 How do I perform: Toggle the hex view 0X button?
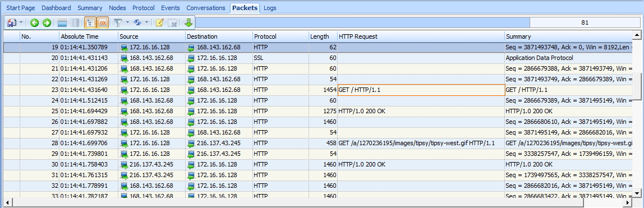coord(103,23)
